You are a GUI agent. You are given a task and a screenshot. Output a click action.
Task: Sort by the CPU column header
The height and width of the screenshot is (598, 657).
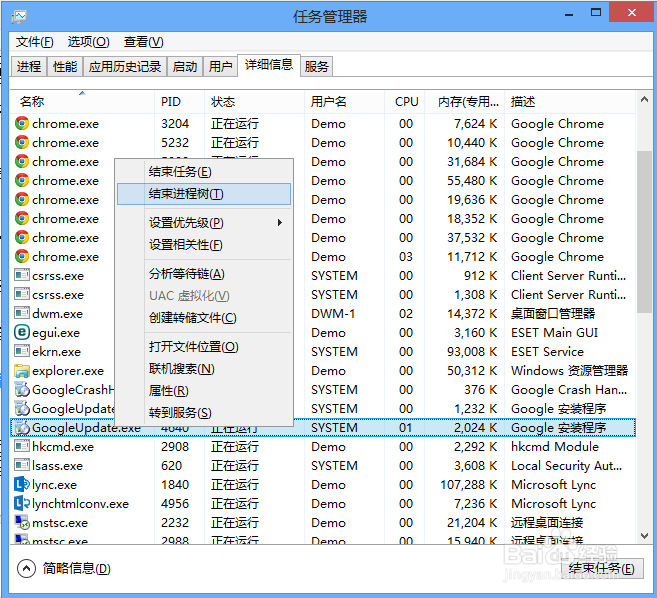pyautogui.click(x=404, y=101)
